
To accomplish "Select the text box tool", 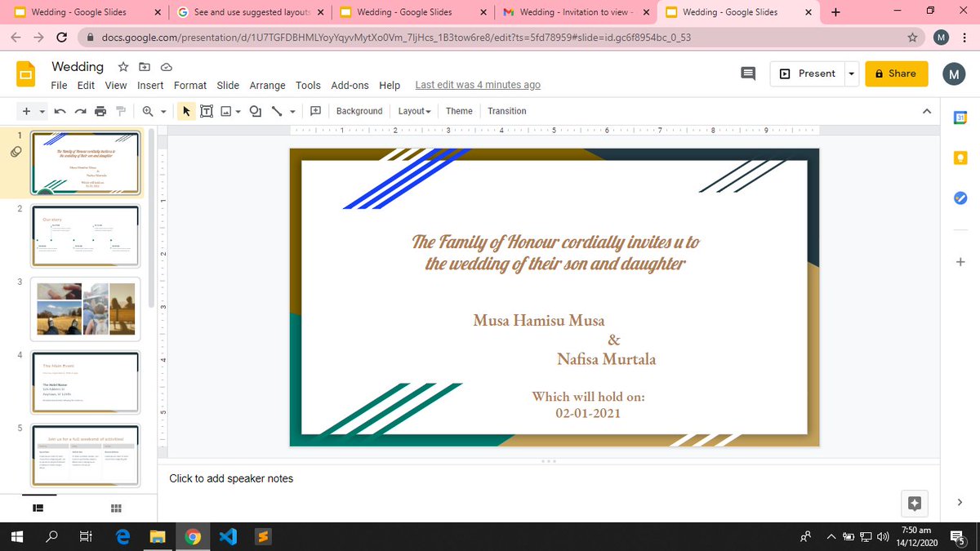I will point(207,111).
